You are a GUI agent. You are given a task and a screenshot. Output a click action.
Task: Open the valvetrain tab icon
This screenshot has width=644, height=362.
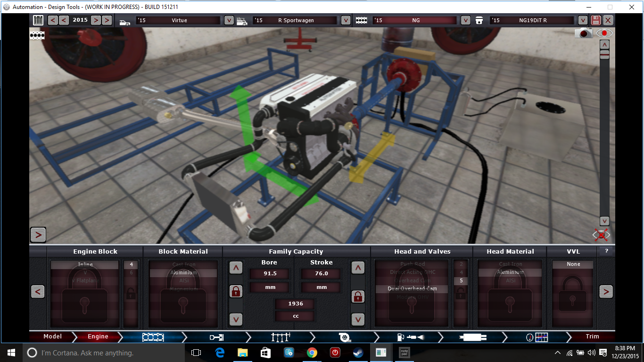click(x=280, y=337)
